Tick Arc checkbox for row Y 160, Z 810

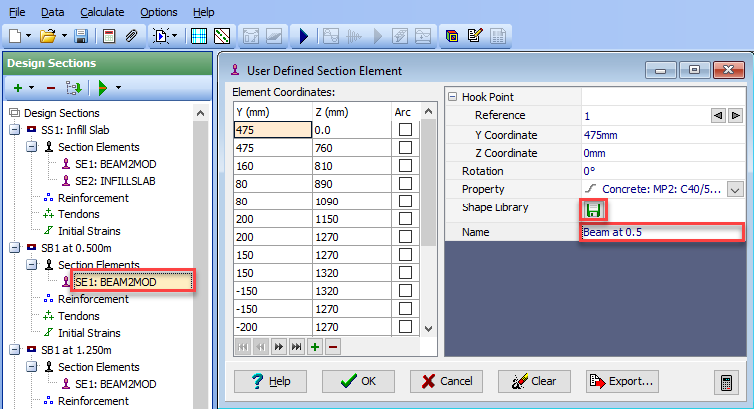tap(405, 166)
